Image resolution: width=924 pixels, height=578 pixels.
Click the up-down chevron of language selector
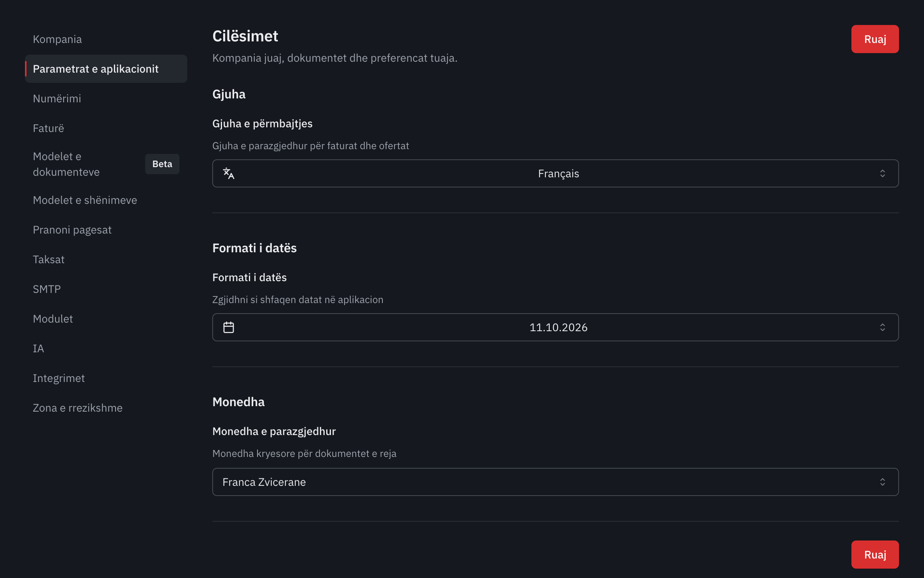pos(883,173)
